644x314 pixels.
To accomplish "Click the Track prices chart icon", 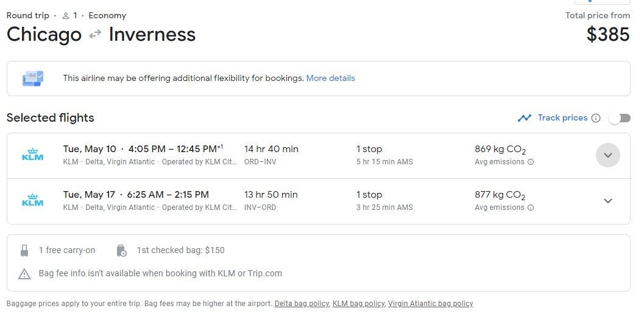I will click(524, 118).
